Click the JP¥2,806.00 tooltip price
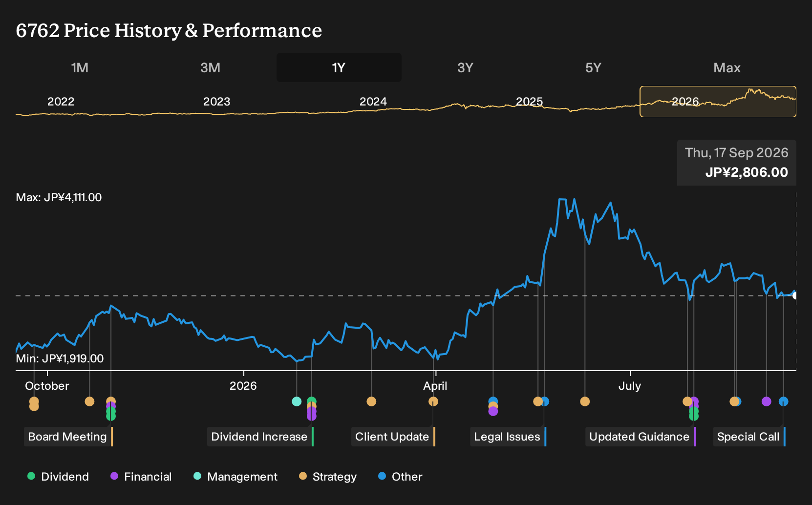The height and width of the screenshot is (505, 812). pyautogui.click(x=747, y=172)
